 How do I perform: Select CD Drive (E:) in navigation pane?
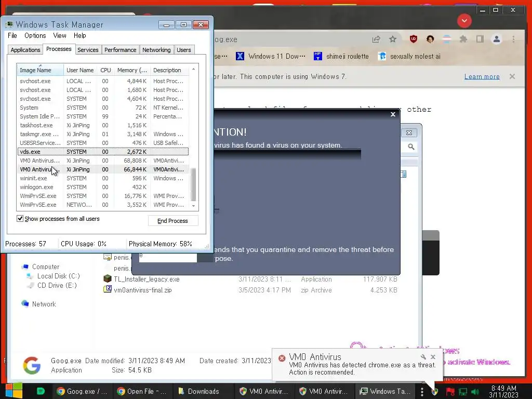52,285
